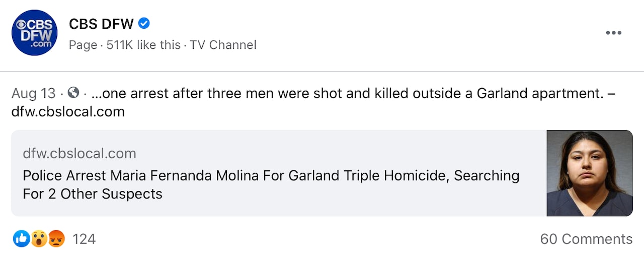Click the article mugshot thumbnail
Viewport: 644px width, 254px height.
coord(589,173)
